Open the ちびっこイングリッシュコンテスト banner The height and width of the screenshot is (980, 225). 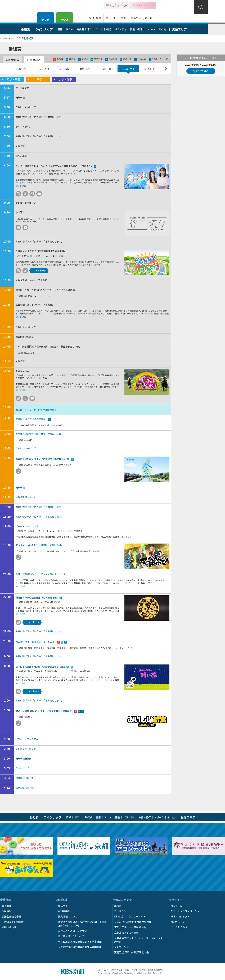pos(26,846)
